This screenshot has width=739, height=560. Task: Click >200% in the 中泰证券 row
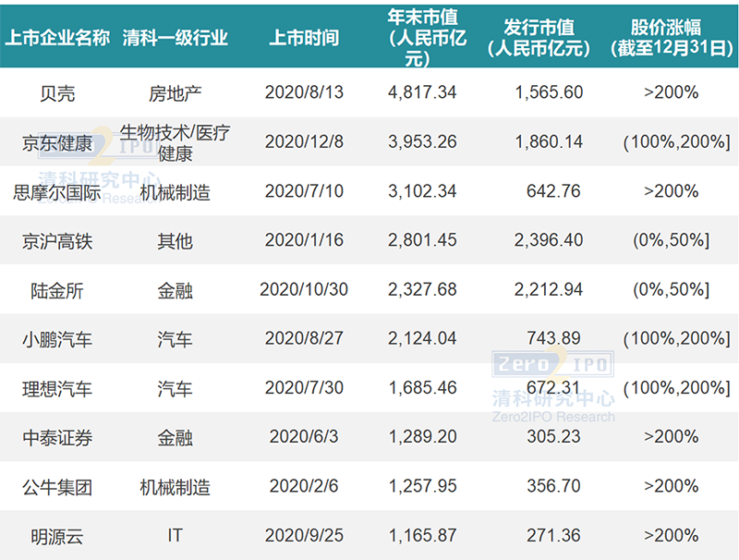pos(672,437)
